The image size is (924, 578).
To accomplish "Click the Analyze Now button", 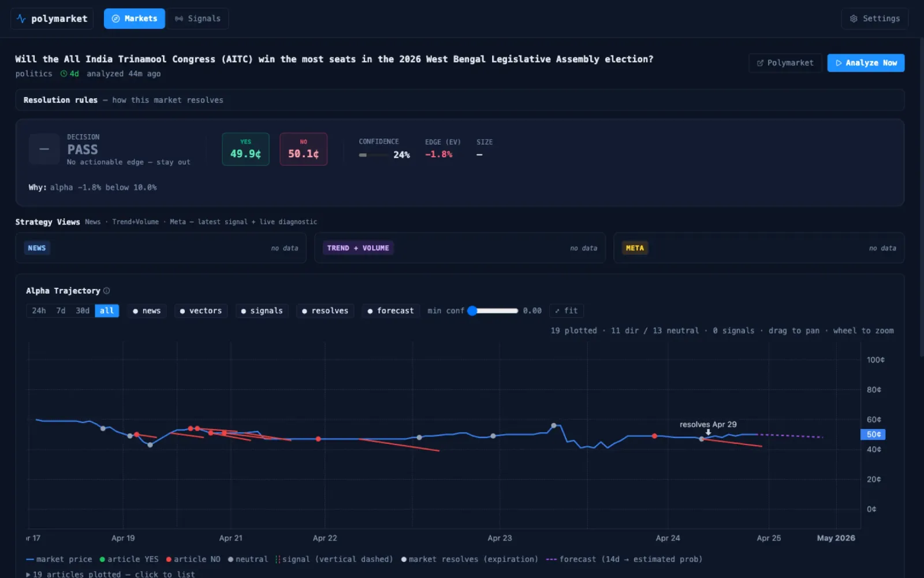I will [866, 62].
